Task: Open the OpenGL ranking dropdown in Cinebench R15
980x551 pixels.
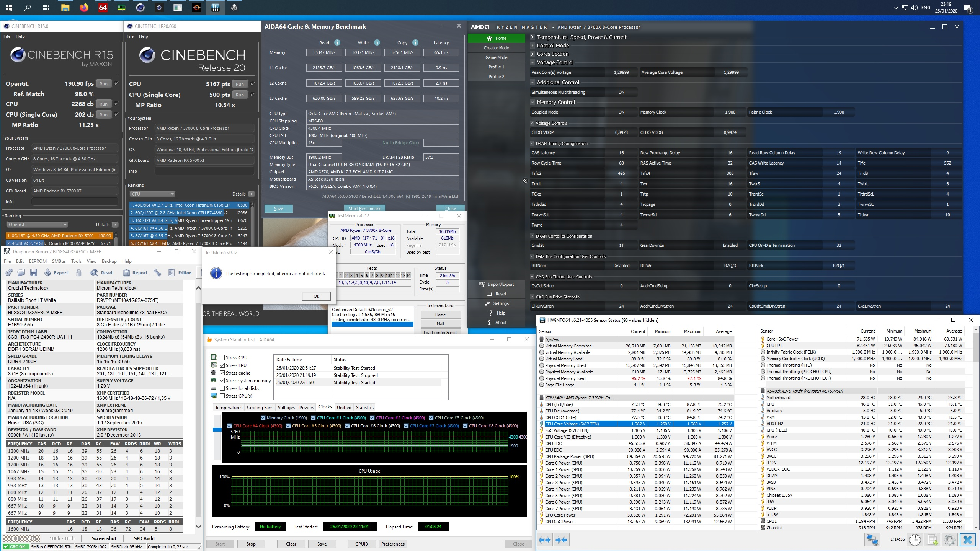Action: 38,225
